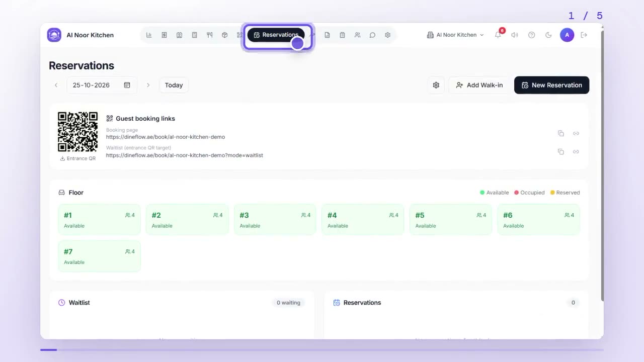The width and height of the screenshot is (644, 362).
Task: Select the Reservations tab in top navigation
Action: (x=276, y=35)
